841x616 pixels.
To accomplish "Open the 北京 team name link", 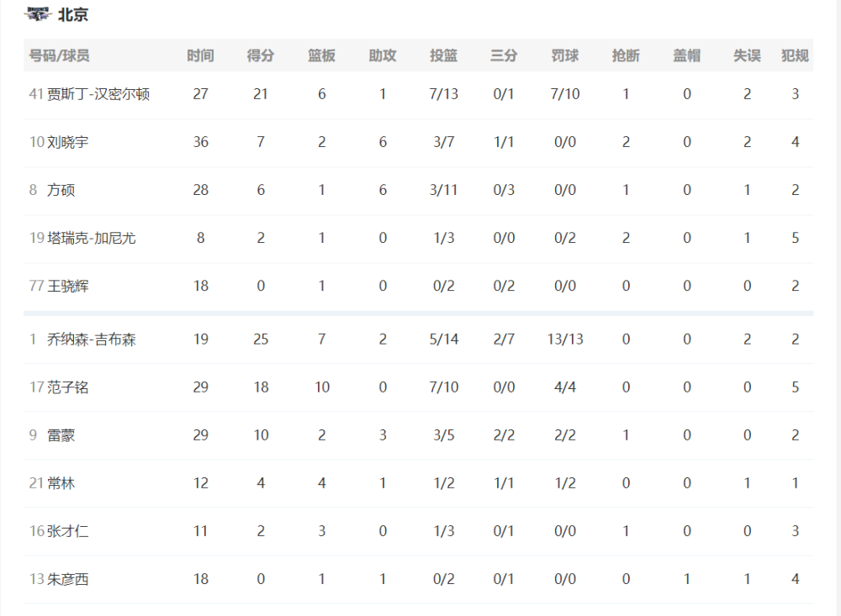I will [73, 14].
